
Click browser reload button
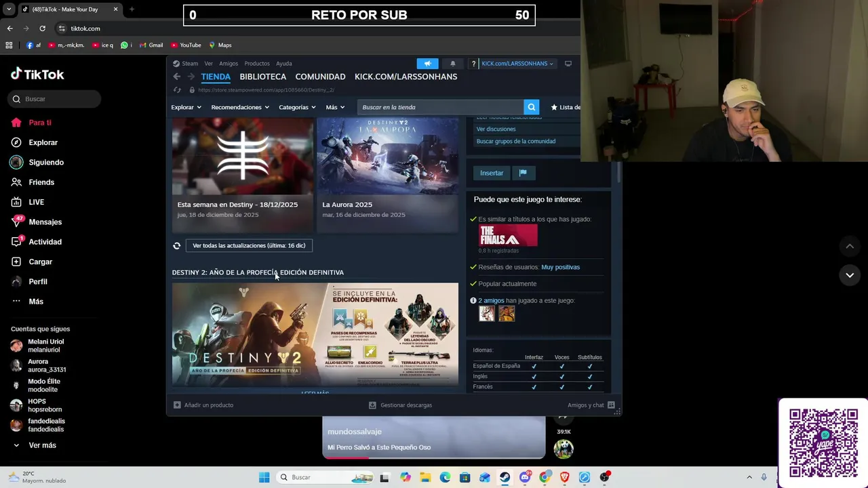(x=42, y=28)
